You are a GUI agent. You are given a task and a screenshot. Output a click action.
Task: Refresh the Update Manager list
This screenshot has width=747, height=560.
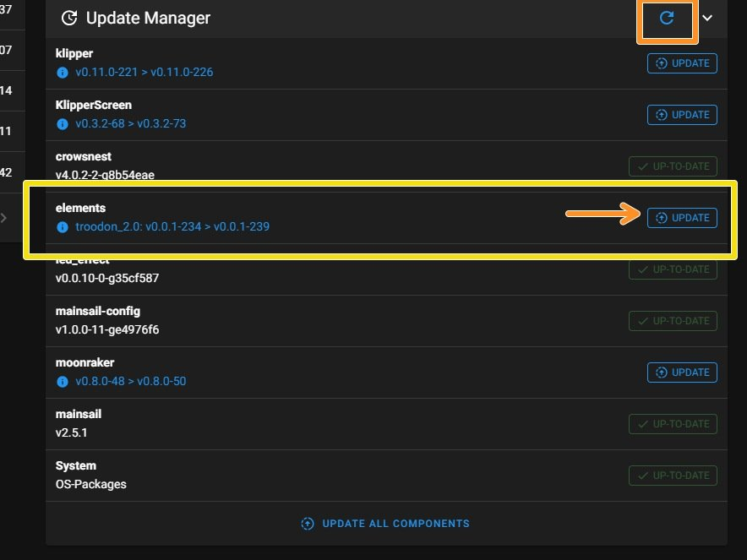(x=667, y=18)
